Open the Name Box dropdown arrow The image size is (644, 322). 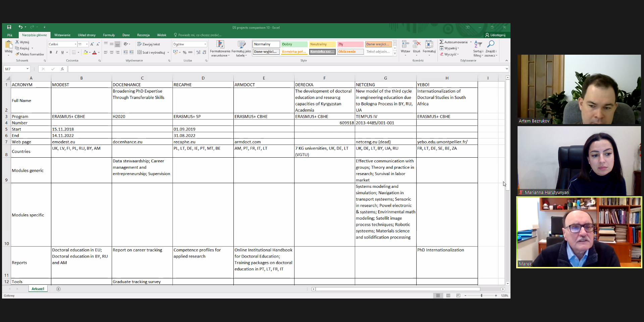point(27,69)
